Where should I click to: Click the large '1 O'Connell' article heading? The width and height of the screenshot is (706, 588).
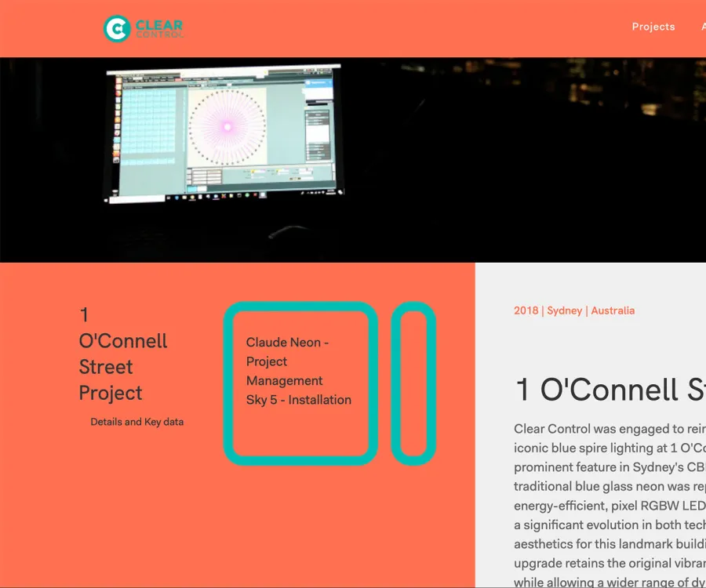click(610, 389)
